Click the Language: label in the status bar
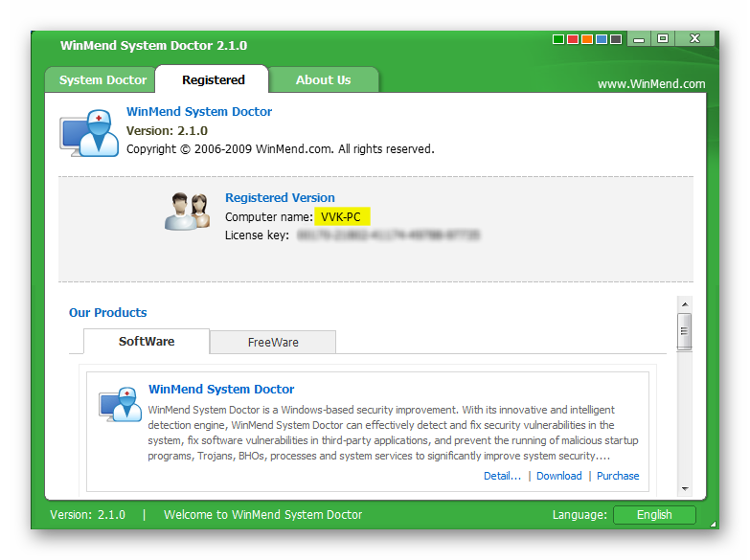This screenshot has width=750, height=560. [580, 515]
